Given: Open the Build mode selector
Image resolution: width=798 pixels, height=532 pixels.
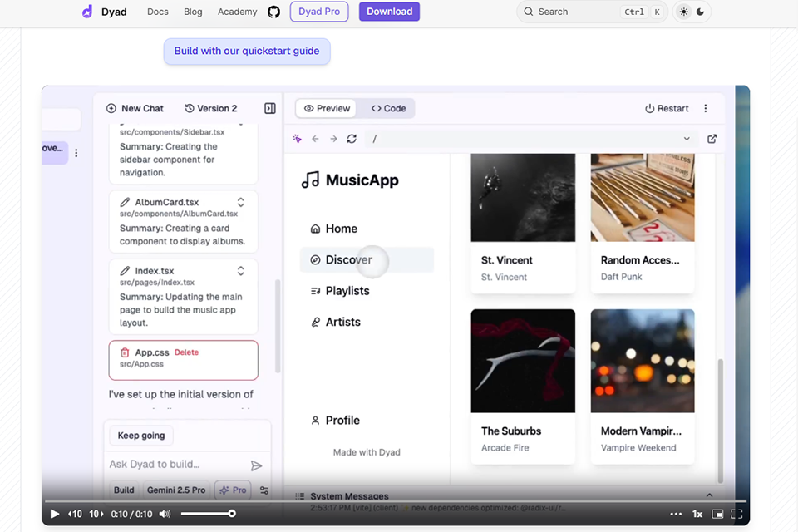Looking at the screenshot, I should (x=124, y=490).
